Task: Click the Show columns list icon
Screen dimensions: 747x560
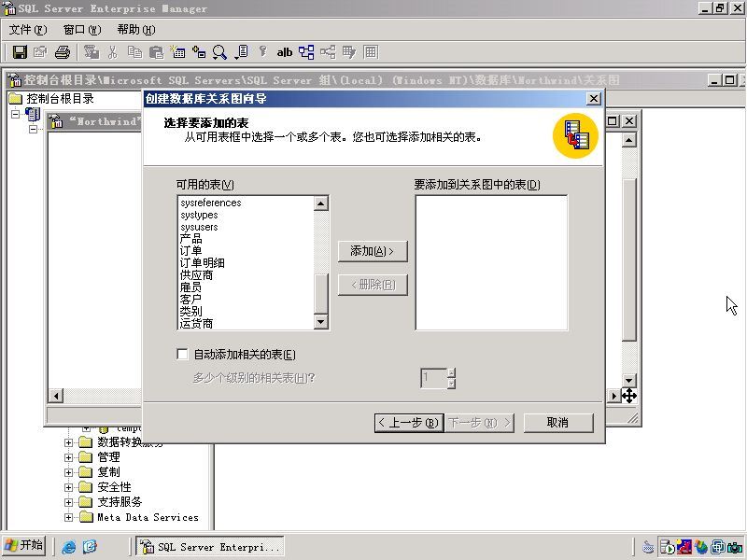Action: 242,52
